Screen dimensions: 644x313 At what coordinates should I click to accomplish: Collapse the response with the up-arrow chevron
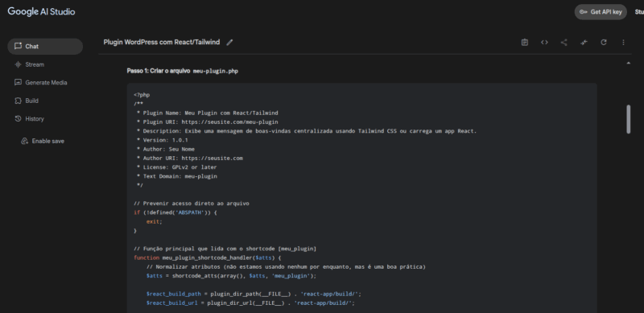[x=628, y=63]
